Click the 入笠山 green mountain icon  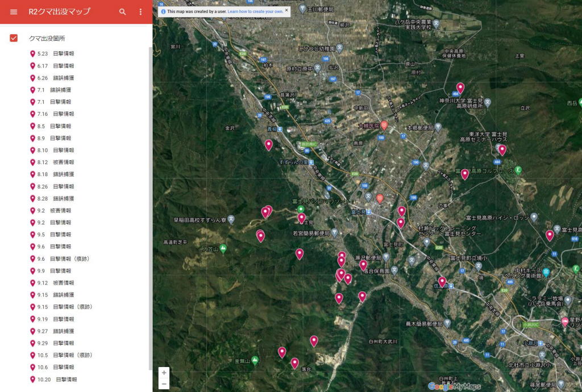click(x=223, y=248)
